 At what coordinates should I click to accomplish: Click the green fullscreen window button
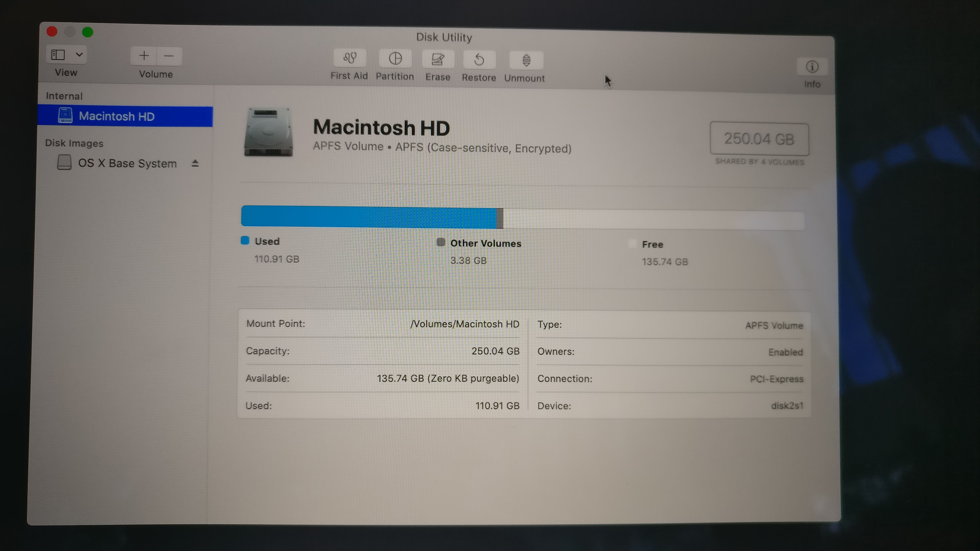point(87,32)
